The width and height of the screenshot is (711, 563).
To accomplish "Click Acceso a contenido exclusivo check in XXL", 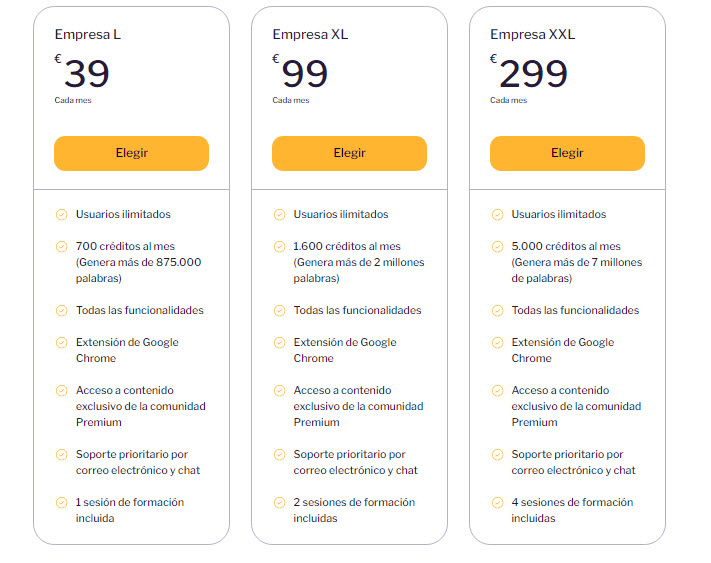I will coord(497,390).
